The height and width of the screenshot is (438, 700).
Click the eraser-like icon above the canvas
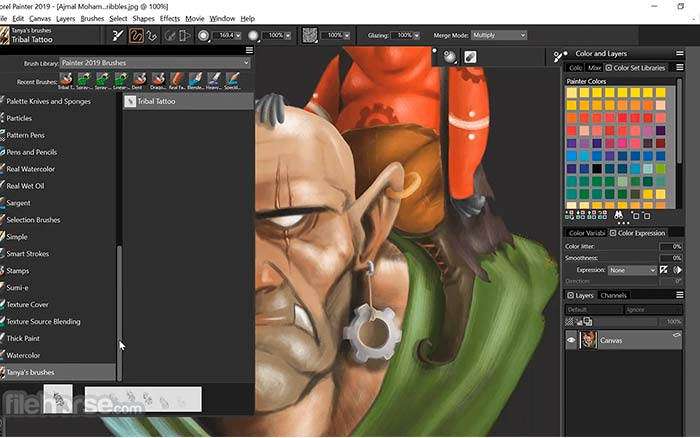pos(470,57)
